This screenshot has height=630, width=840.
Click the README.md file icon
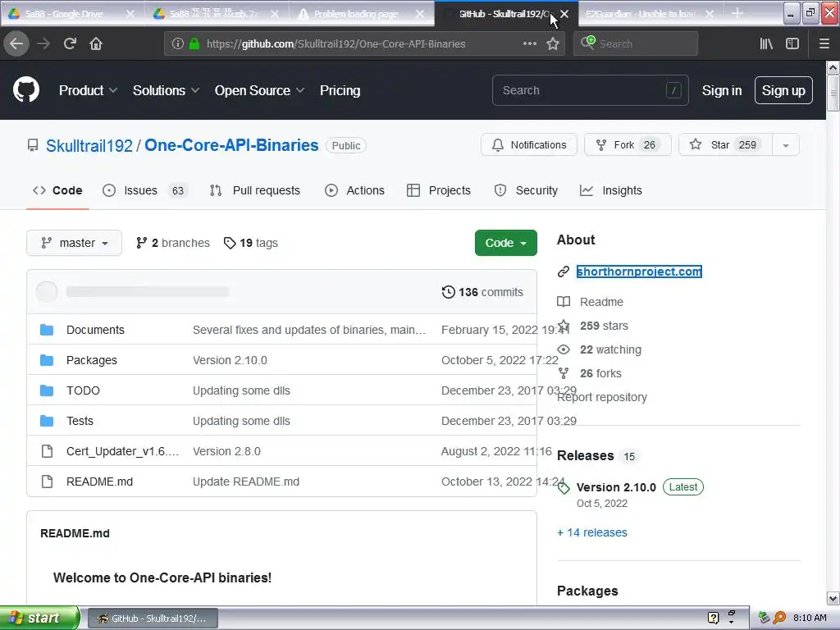pyautogui.click(x=47, y=482)
